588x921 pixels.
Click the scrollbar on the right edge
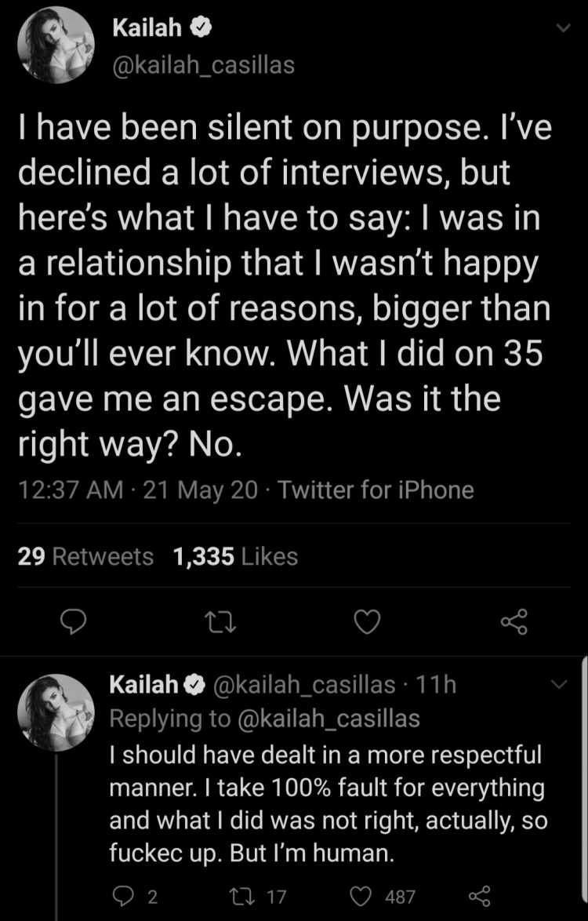(583, 788)
